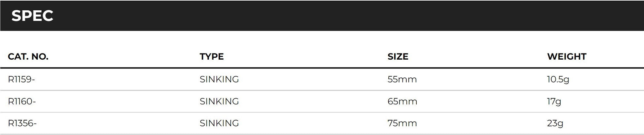644x135 pixels.
Task: Click catalog number R1356-
Action: tap(22, 123)
